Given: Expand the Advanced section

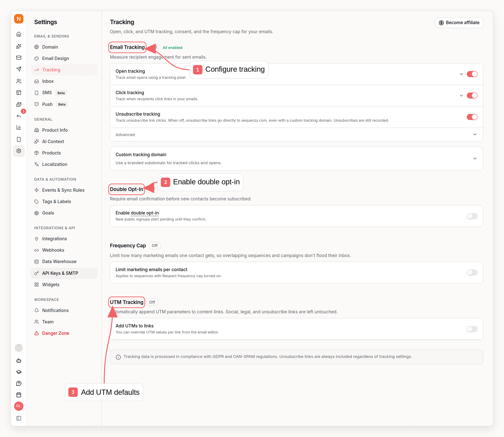Looking at the screenshot, I should (x=296, y=135).
